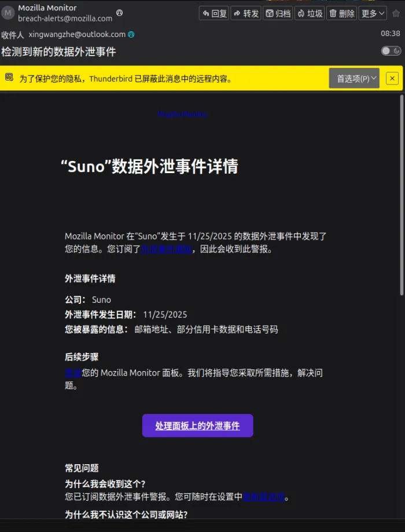
Task: Click the 常见问题 heading
Action: pyautogui.click(x=82, y=468)
